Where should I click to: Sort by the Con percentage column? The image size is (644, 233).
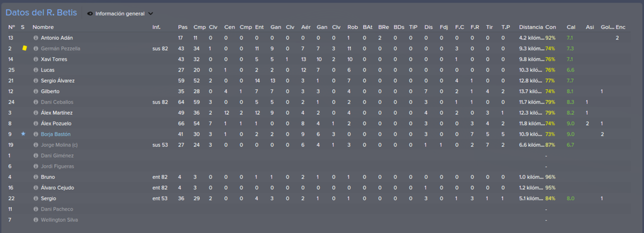tap(550, 27)
